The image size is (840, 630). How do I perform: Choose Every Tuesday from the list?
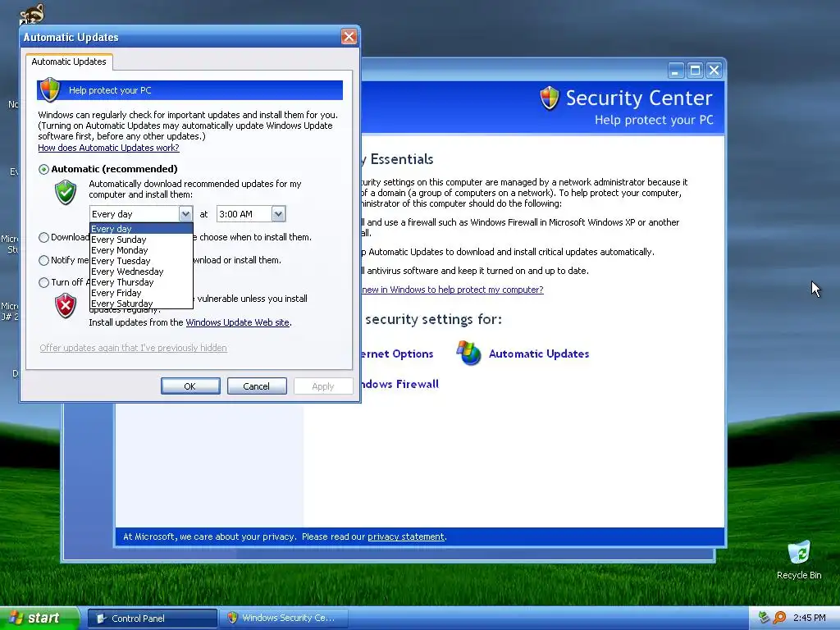(141, 261)
